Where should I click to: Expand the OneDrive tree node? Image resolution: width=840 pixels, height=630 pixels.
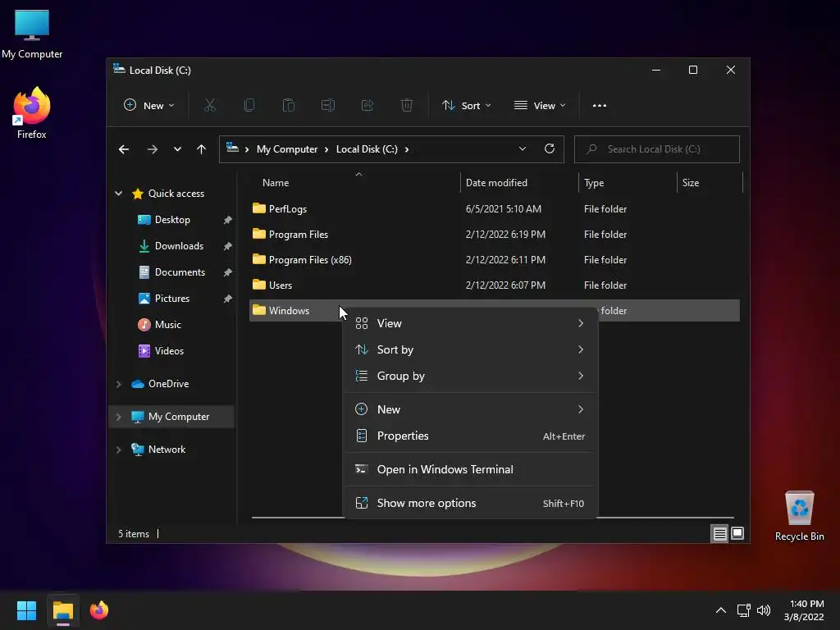click(x=118, y=384)
